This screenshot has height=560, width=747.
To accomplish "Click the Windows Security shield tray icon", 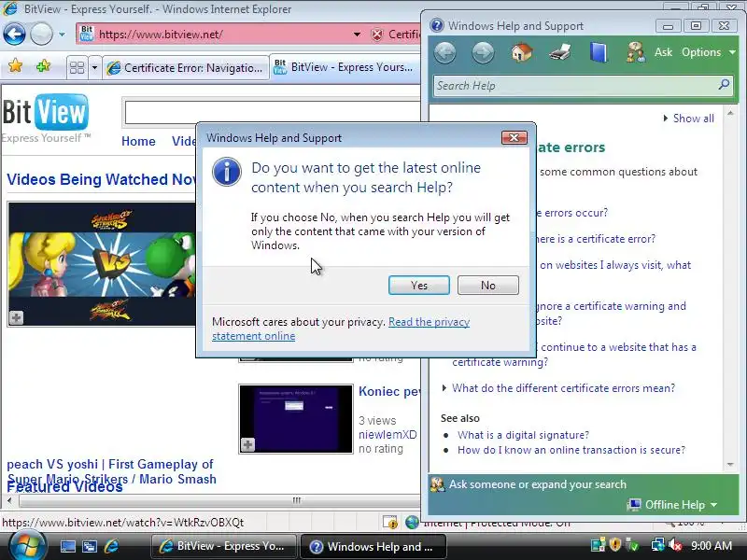I will coord(615,545).
